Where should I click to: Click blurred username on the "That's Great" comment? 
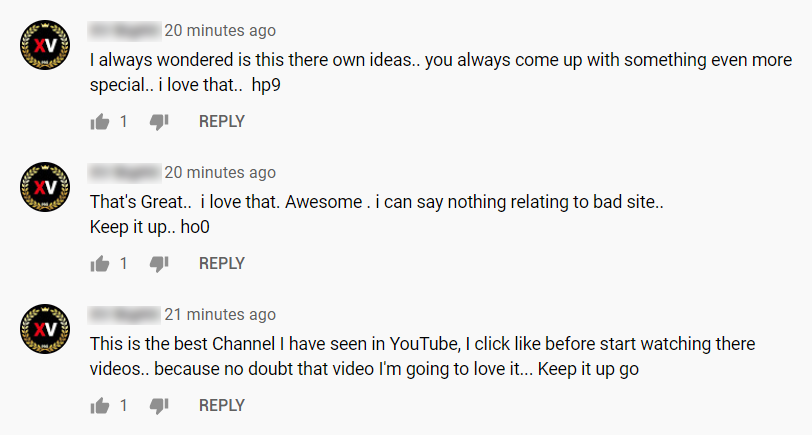[x=123, y=173]
